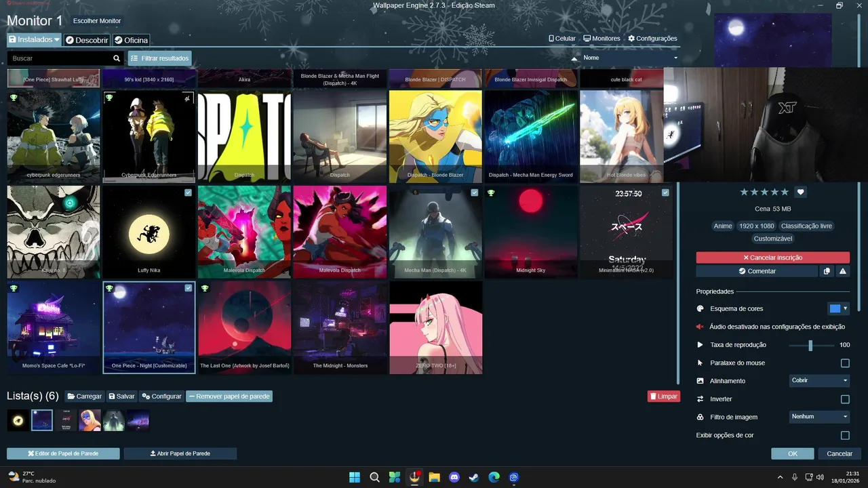
Task: Open the blue Esquema de cores swatch
Action: tap(835, 308)
